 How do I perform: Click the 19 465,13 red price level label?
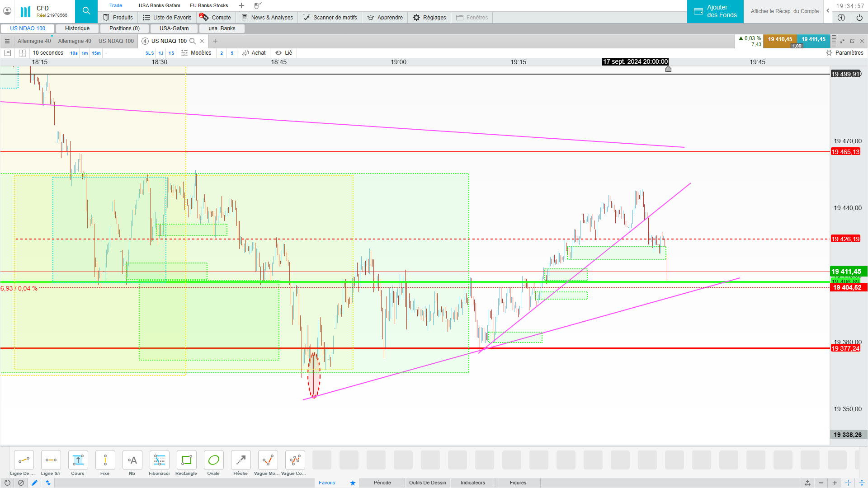(x=845, y=152)
